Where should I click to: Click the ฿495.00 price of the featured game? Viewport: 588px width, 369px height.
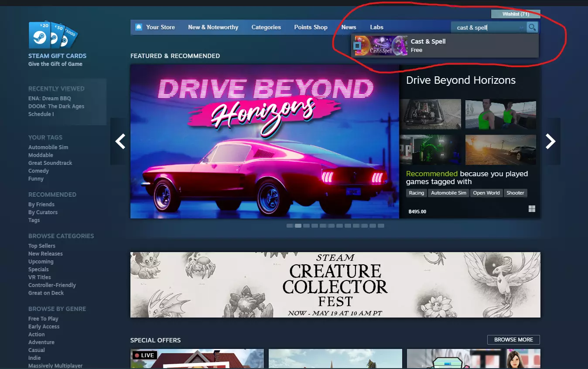tap(417, 212)
